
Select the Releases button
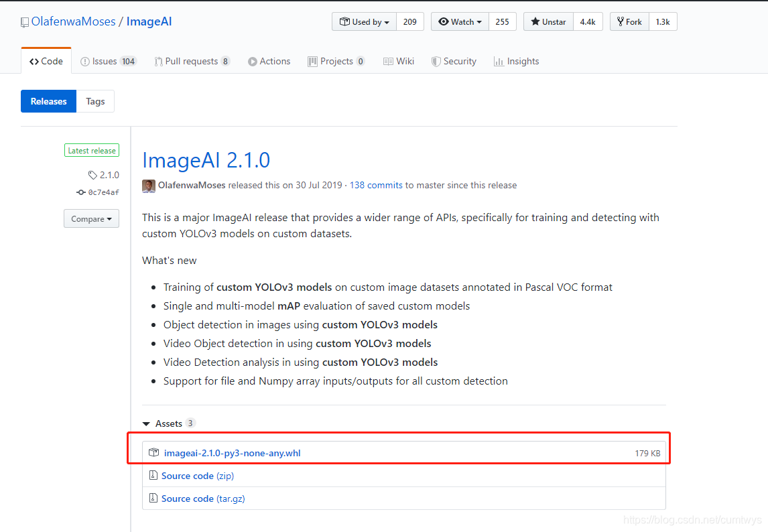(x=48, y=101)
